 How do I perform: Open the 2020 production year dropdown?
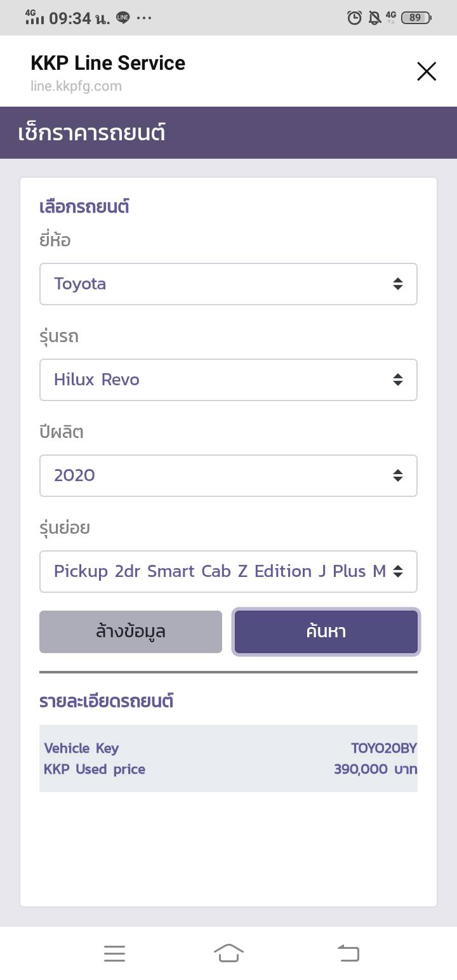pos(228,475)
